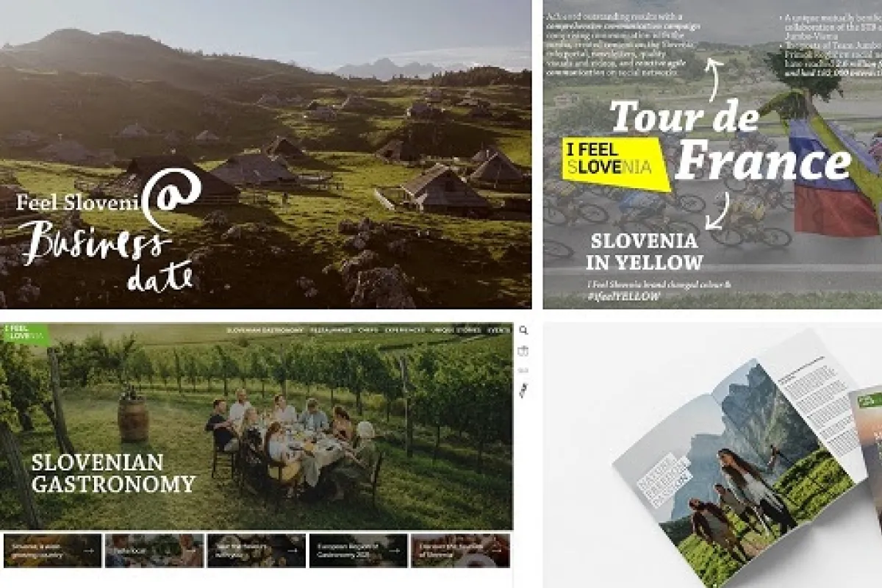Open the Taste local card
The image size is (882, 588).
coord(154,550)
